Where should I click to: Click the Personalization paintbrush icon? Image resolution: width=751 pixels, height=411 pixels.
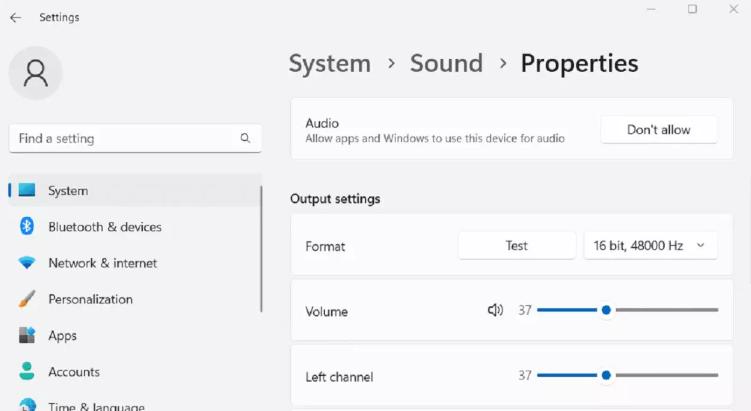point(27,299)
